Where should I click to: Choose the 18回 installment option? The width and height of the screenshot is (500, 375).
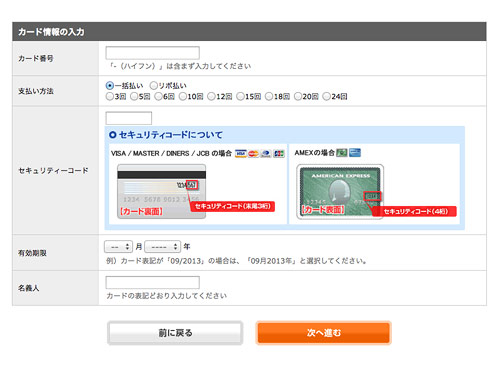click(269, 96)
